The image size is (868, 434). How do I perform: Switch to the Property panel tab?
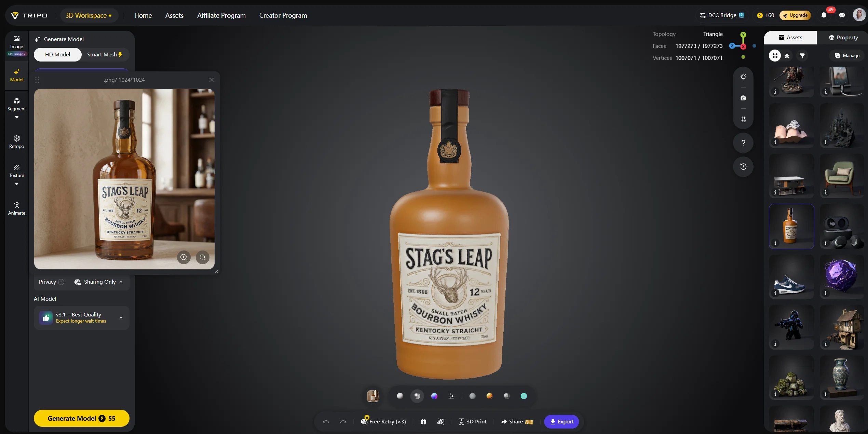(x=843, y=38)
